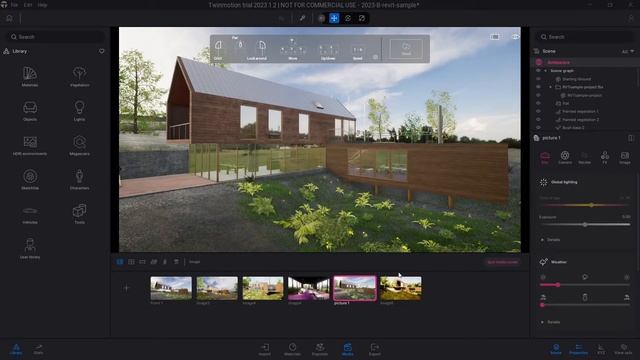Image resolution: width=640 pixels, height=360 pixels.
Task: Click the Scene panel search field
Action: pos(585,37)
